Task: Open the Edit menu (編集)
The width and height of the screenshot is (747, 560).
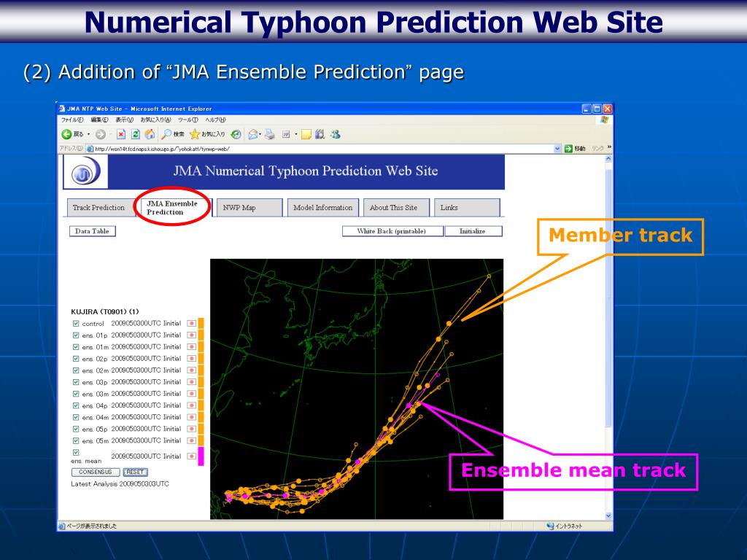Action: tap(99, 120)
